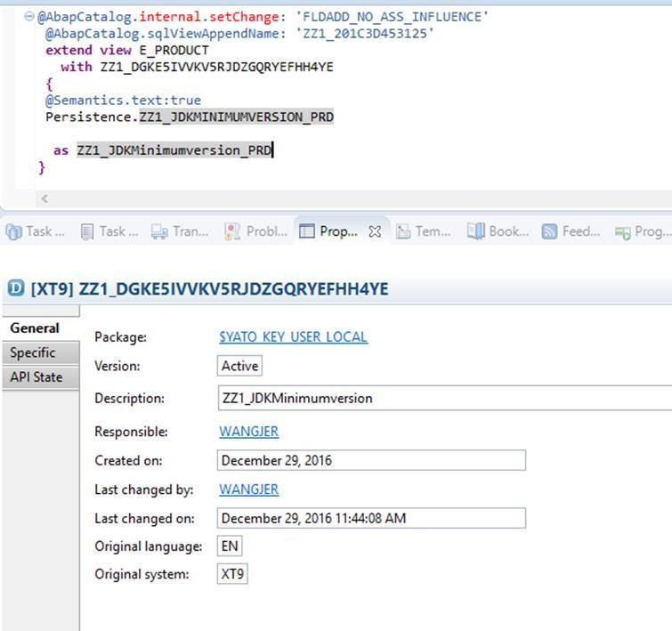Click the Description field ZZ1_JDKMinimumversion
672x631 pixels.
coord(445,398)
